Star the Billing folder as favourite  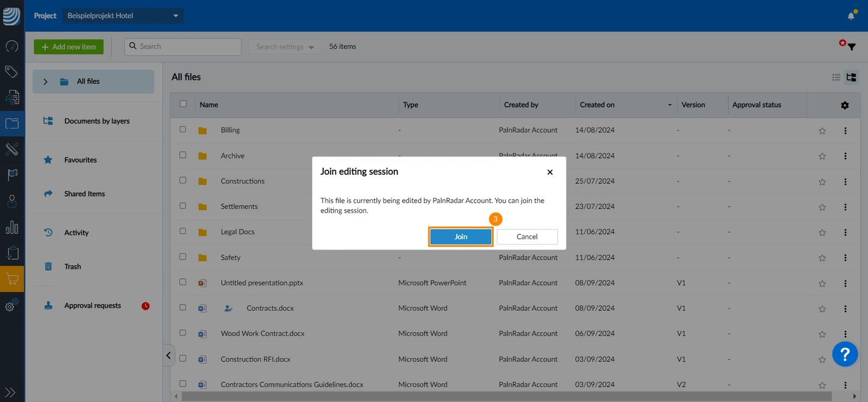pyautogui.click(x=822, y=131)
